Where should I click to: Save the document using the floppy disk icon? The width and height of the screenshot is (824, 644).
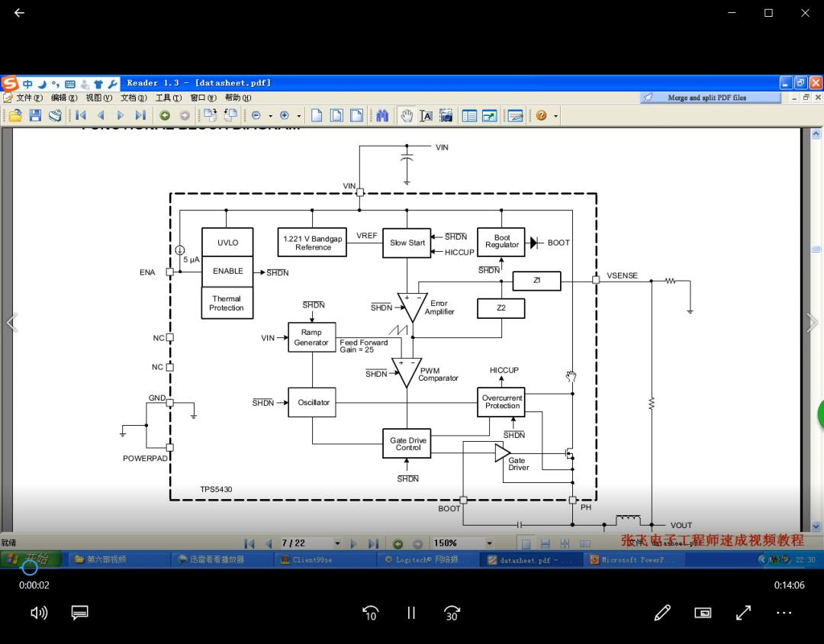[x=35, y=115]
